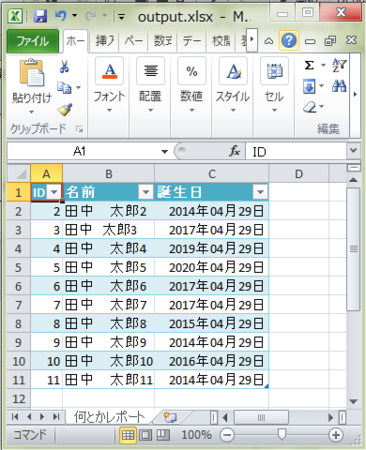Select the Format Painter brush icon
The image size is (366, 450).
click(x=65, y=109)
